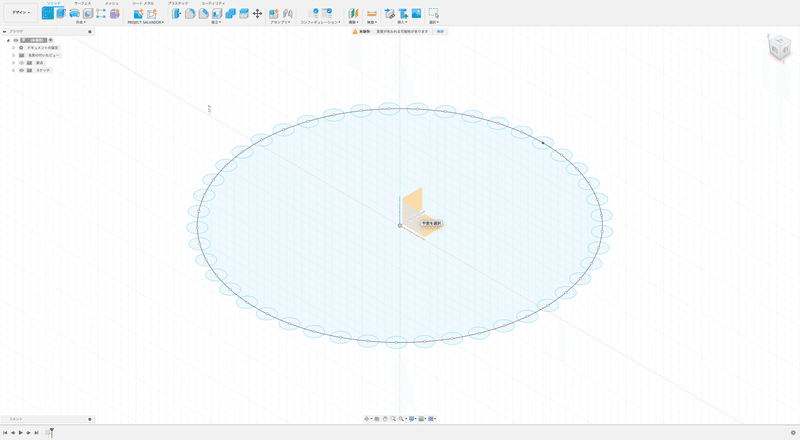Click the Pan hand icon
Screen dimensions: 800x440
pyautogui.click(x=385, y=419)
